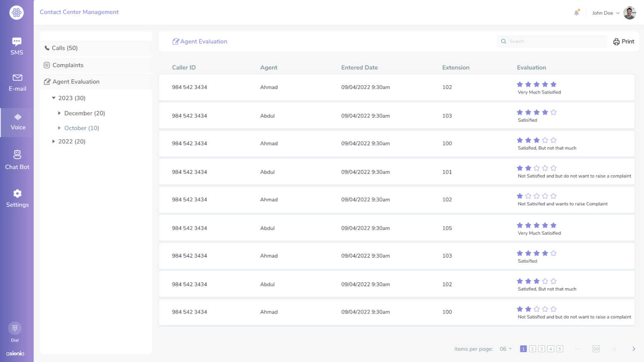Select the Calls category

(64, 48)
